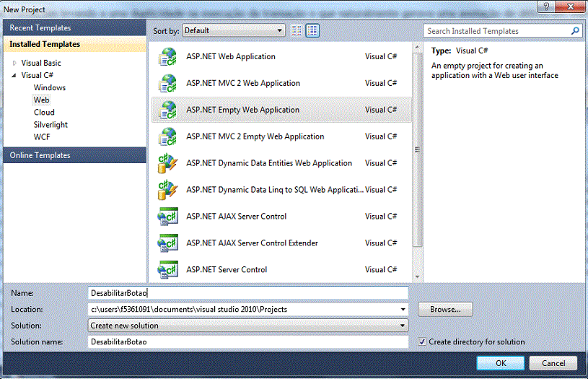The image size is (588, 379).
Task: Click the ASP.NET Server Control template icon
Action: click(167, 270)
